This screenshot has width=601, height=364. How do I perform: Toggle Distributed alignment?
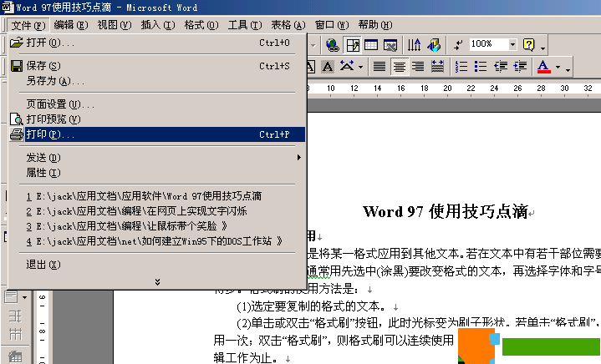pos(437,67)
